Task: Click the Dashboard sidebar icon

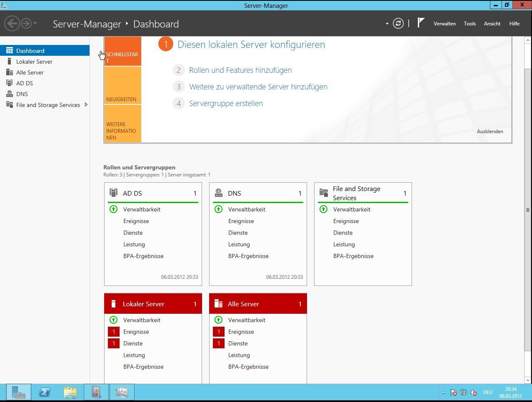Action: click(x=9, y=50)
